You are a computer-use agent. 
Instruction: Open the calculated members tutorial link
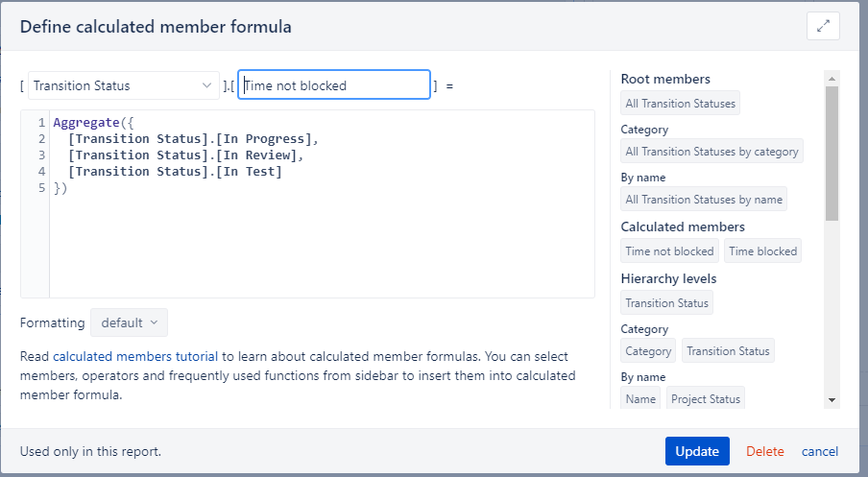135,356
